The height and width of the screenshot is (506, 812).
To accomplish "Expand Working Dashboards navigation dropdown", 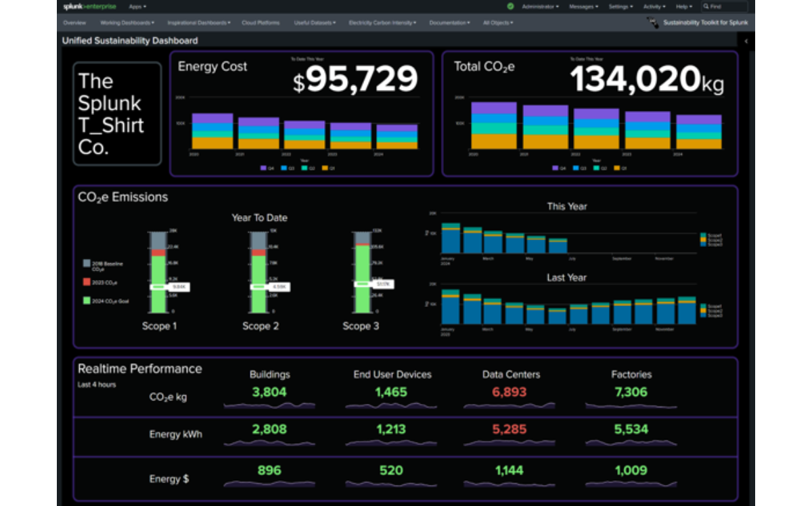I will [127, 22].
